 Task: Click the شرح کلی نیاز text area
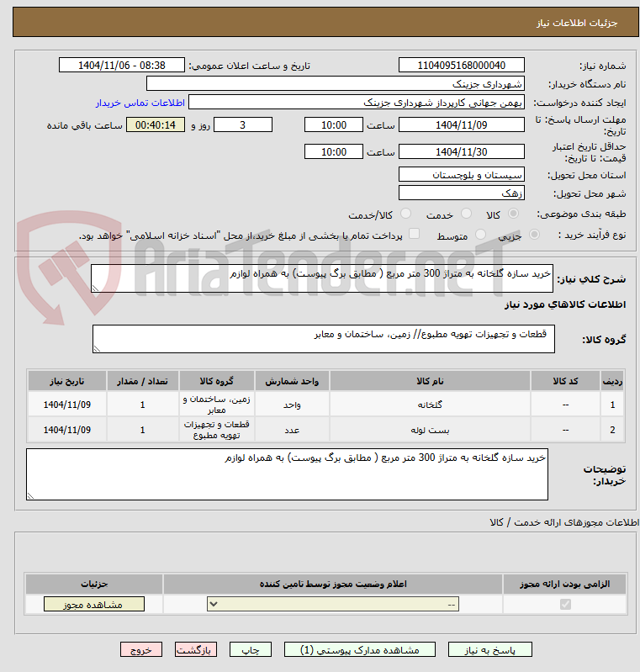[x=322, y=278]
